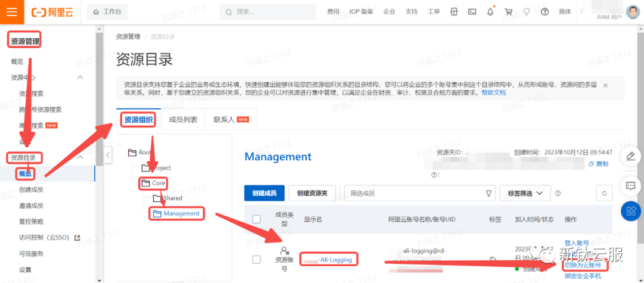Open the 标签筛选 dropdown
This screenshot has width=644, height=283.
525,193
